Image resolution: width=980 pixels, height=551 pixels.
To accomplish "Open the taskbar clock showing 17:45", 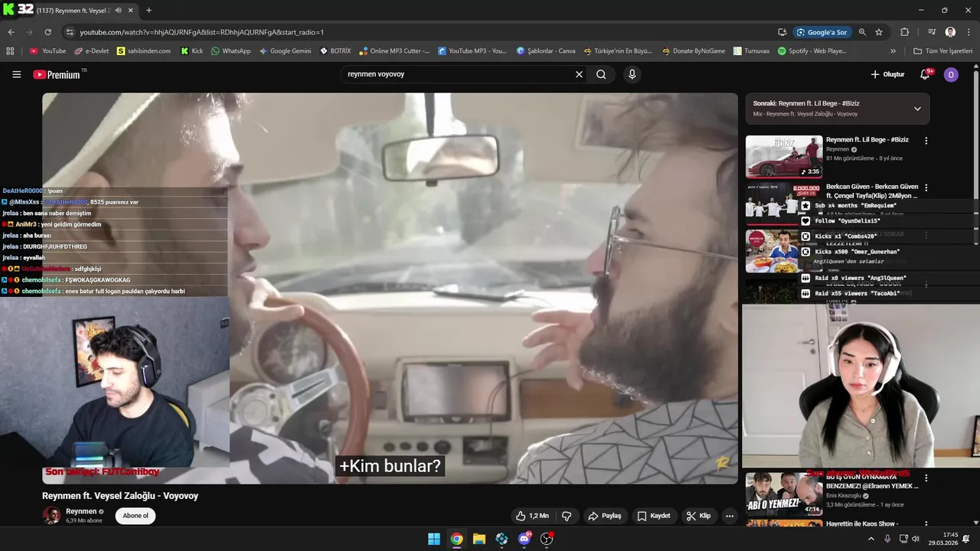I will pos(943,539).
